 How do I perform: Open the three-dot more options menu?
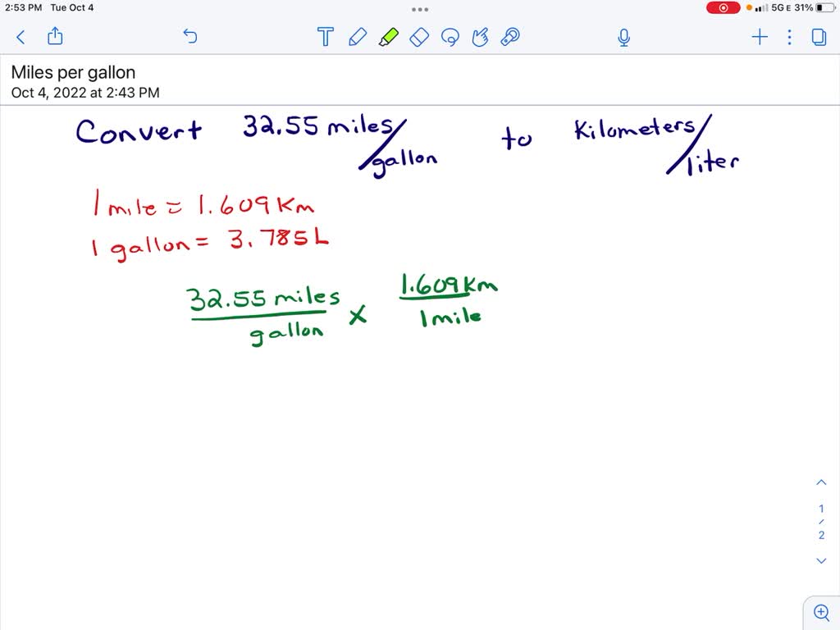tap(789, 37)
